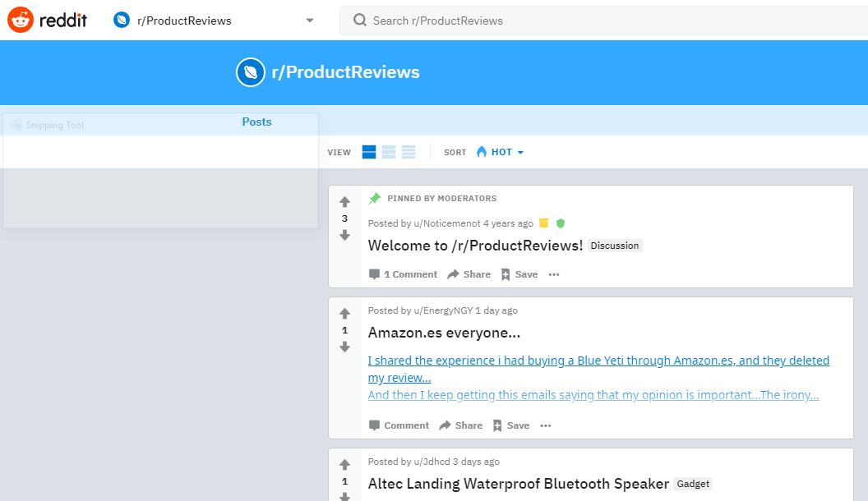The height and width of the screenshot is (501, 868).
Task: Open the Welcome to /r/ProductReviews! post title
Action: click(x=476, y=246)
